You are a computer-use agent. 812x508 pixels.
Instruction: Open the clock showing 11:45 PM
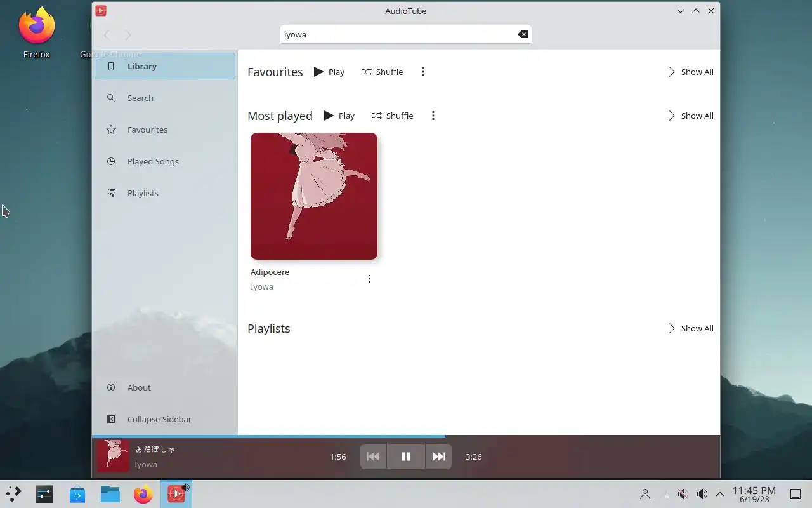[x=754, y=494]
